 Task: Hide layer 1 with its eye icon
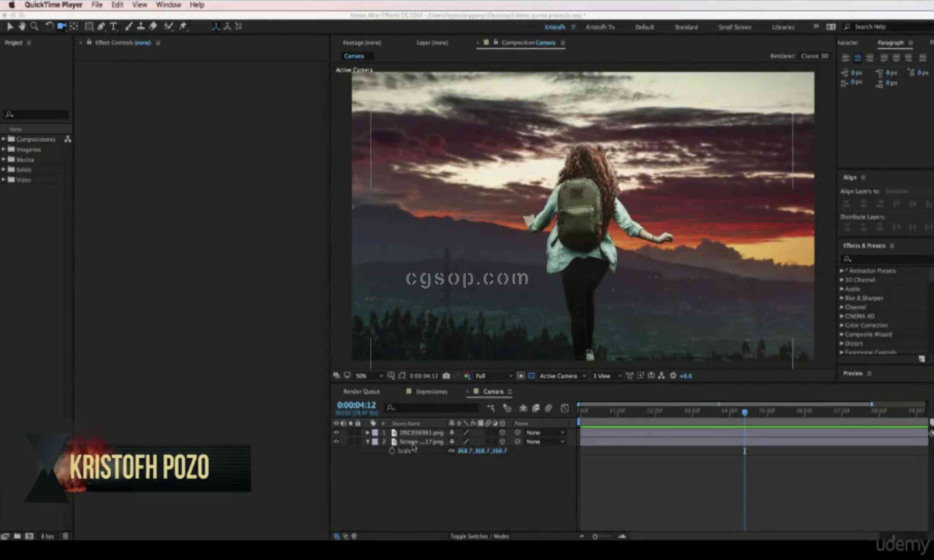pyautogui.click(x=336, y=433)
